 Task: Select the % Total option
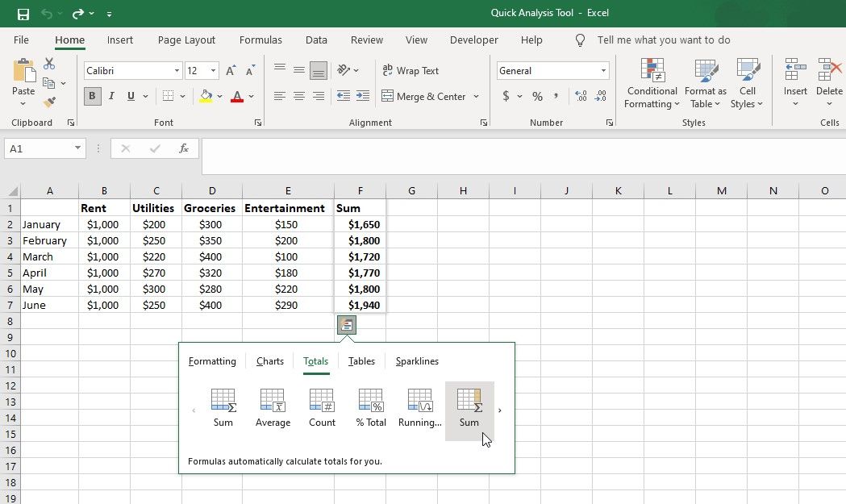tap(370, 406)
